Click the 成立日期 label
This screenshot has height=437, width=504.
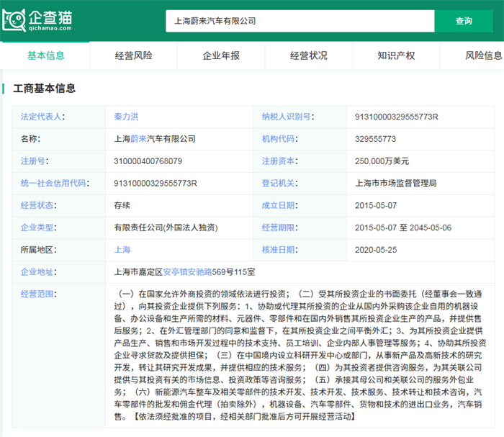coord(279,205)
